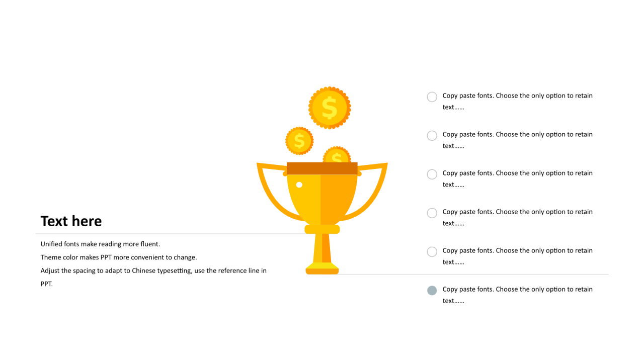Click the largest dollar coin above the trophy
644x362 pixels.
click(x=330, y=108)
